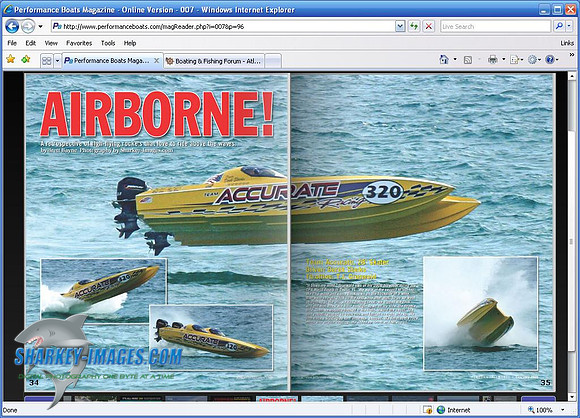
Task: Expand the tab list dropdown arrow
Action: 57,61
